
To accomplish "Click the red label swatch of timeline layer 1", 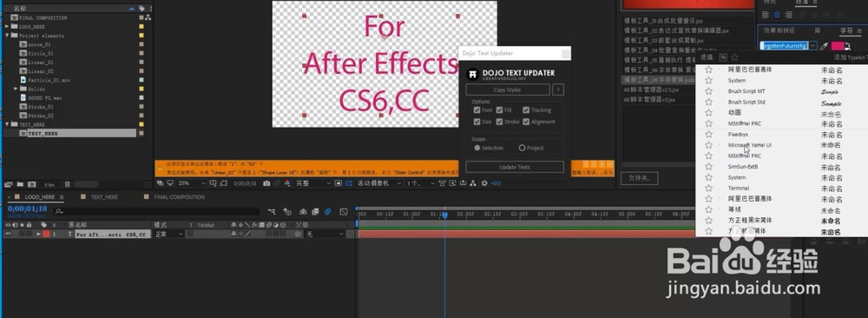I will [47, 235].
